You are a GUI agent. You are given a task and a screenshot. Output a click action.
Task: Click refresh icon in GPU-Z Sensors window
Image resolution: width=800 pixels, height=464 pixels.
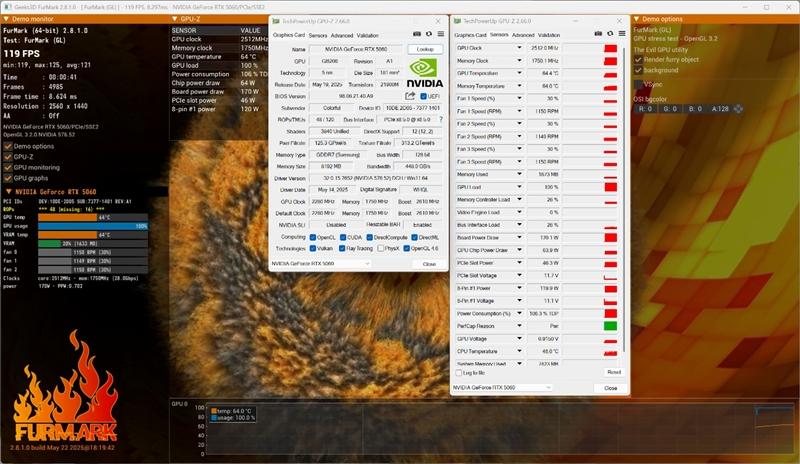pyautogui.click(x=610, y=34)
